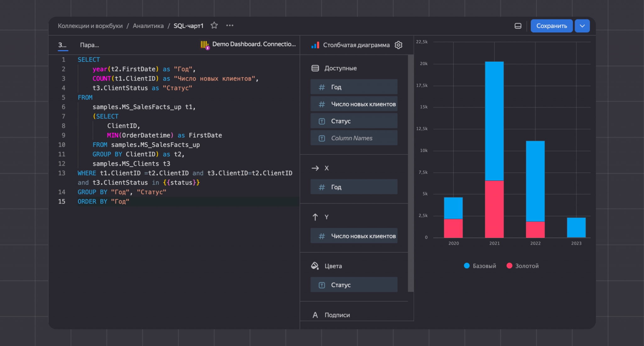Image resolution: width=644 pixels, height=346 pixels.
Task: Switch to the З... query tab
Action: pos(63,45)
